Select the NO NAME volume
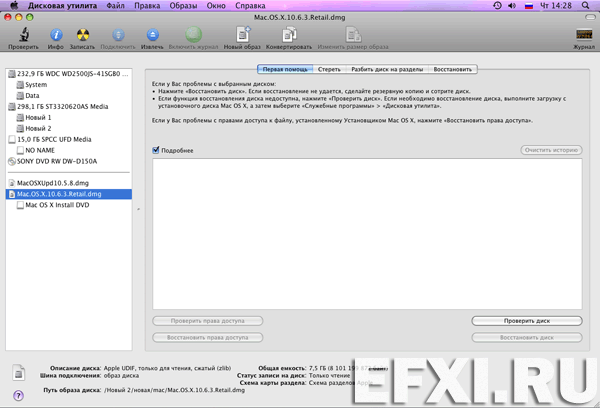This screenshot has height=408, width=600. coord(69,150)
